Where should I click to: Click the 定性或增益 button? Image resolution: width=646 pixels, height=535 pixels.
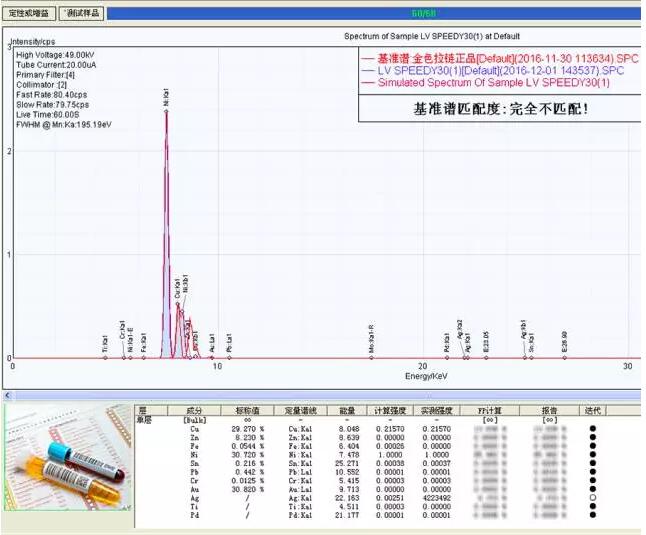29,13
